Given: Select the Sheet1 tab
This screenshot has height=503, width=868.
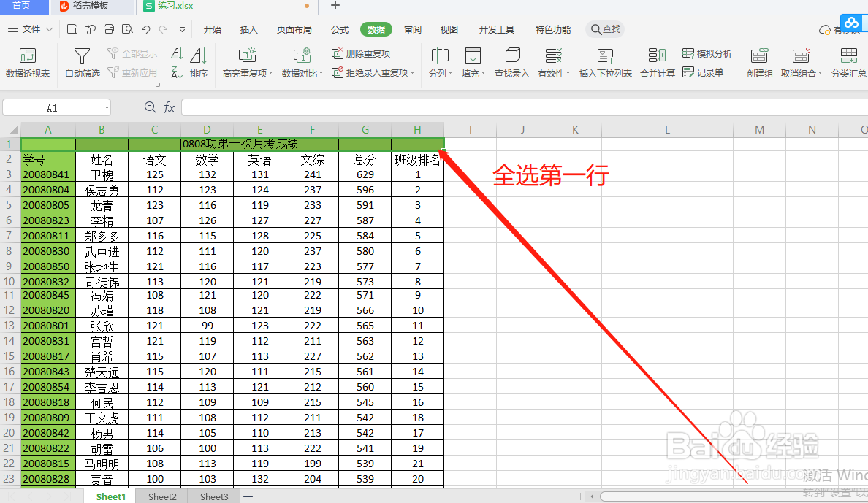Looking at the screenshot, I should click(111, 496).
